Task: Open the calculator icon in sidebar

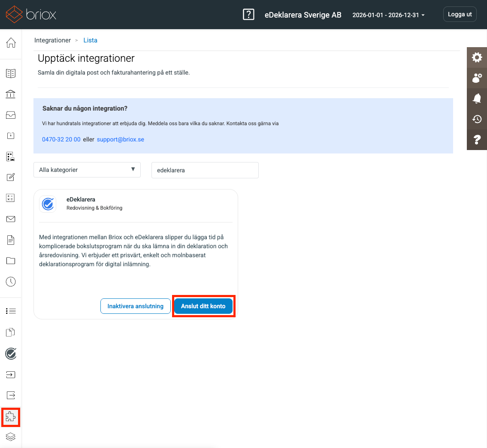Action: [x=11, y=198]
